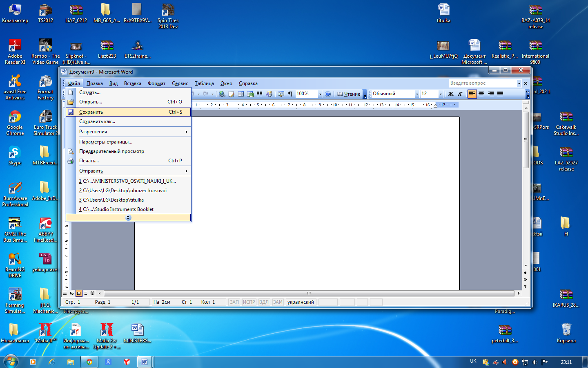Toggle justify alignment
The height and width of the screenshot is (368, 588).
pos(500,94)
